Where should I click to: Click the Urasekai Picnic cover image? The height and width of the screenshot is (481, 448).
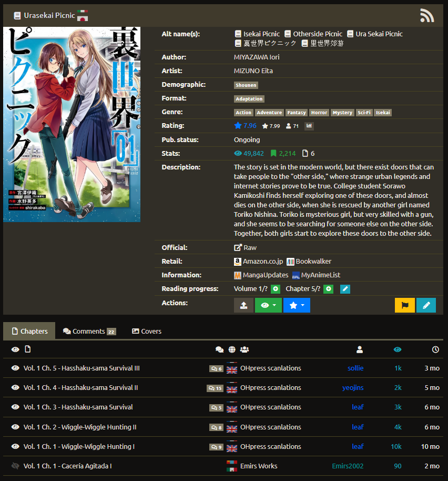(72, 124)
